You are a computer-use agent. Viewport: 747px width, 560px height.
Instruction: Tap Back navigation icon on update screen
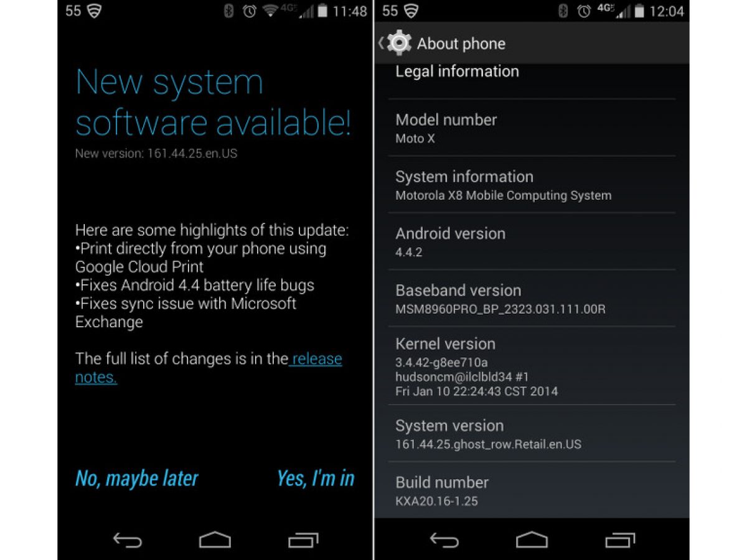point(128,540)
